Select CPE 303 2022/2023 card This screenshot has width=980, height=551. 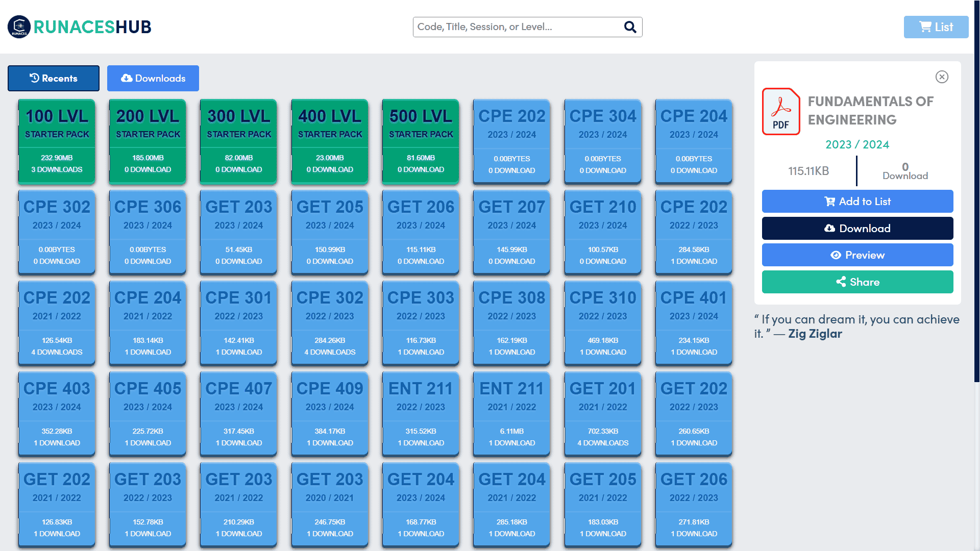coord(421,323)
